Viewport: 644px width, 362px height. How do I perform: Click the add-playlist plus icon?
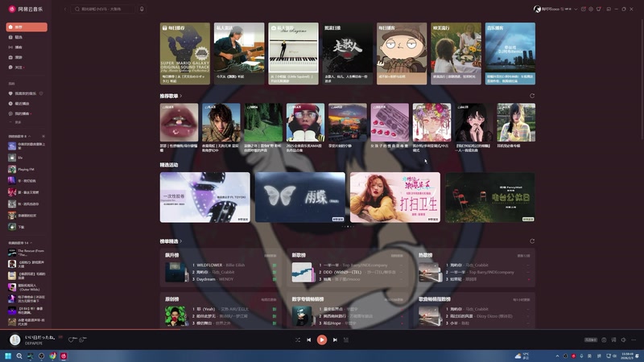coord(43,136)
